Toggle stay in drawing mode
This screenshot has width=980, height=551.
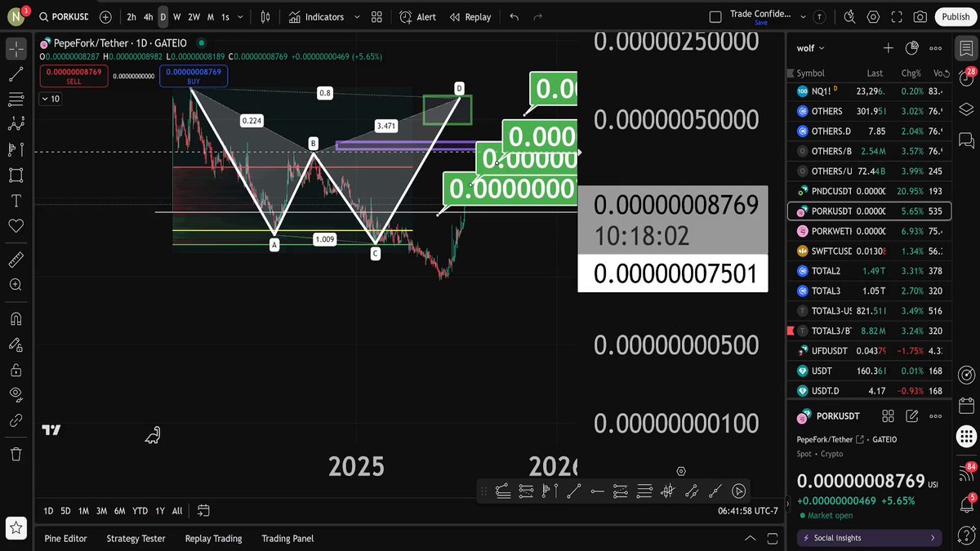tap(16, 344)
